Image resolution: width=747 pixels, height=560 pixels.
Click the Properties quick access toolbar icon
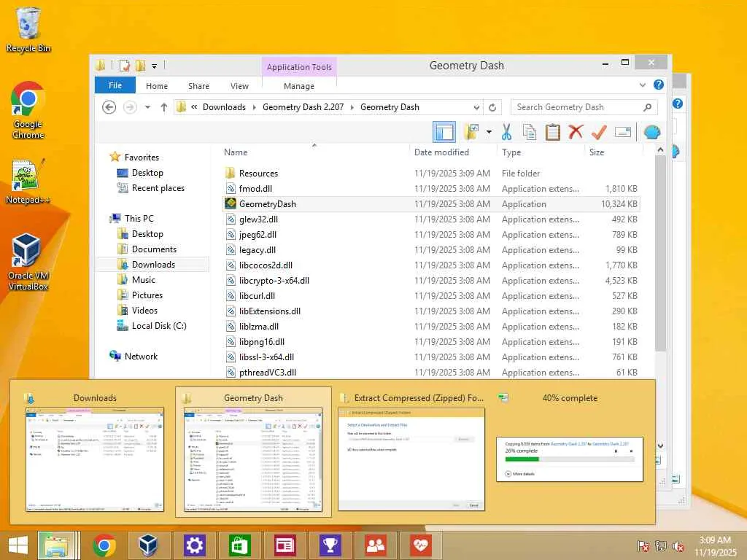124,65
